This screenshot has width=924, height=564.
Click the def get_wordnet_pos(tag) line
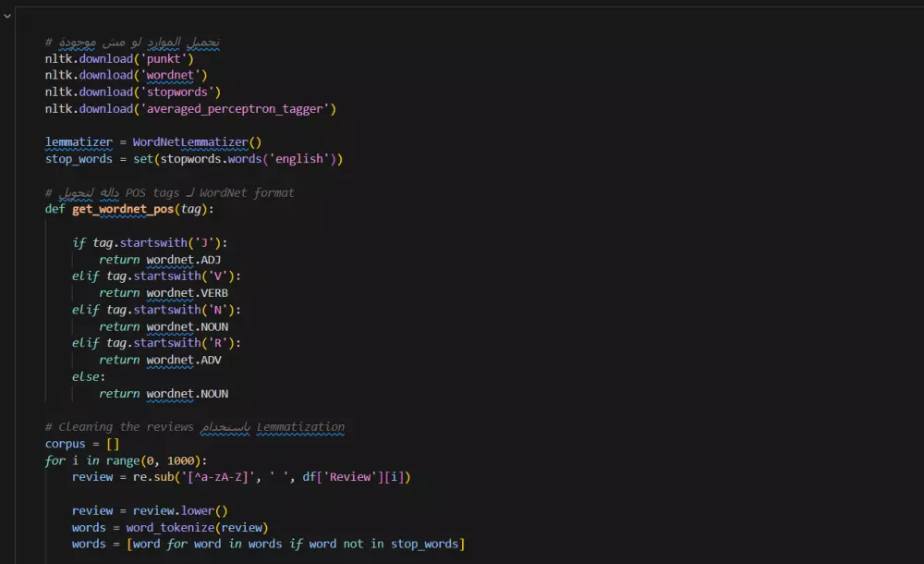pos(129,210)
